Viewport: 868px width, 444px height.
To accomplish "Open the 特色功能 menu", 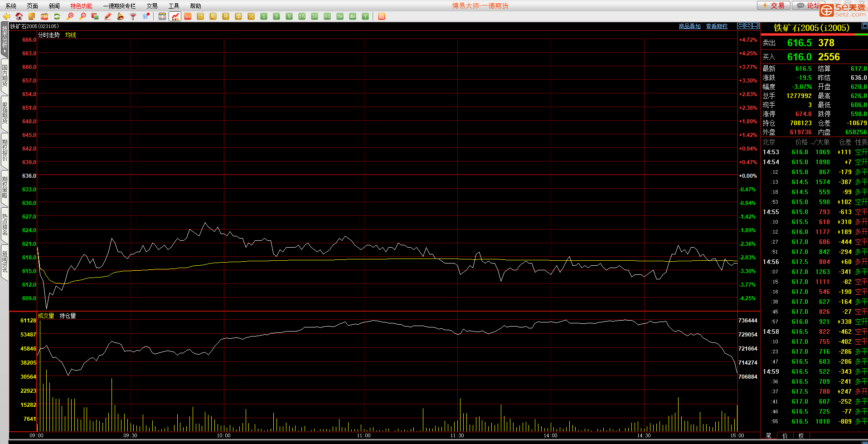I will (x=81, y=6).
